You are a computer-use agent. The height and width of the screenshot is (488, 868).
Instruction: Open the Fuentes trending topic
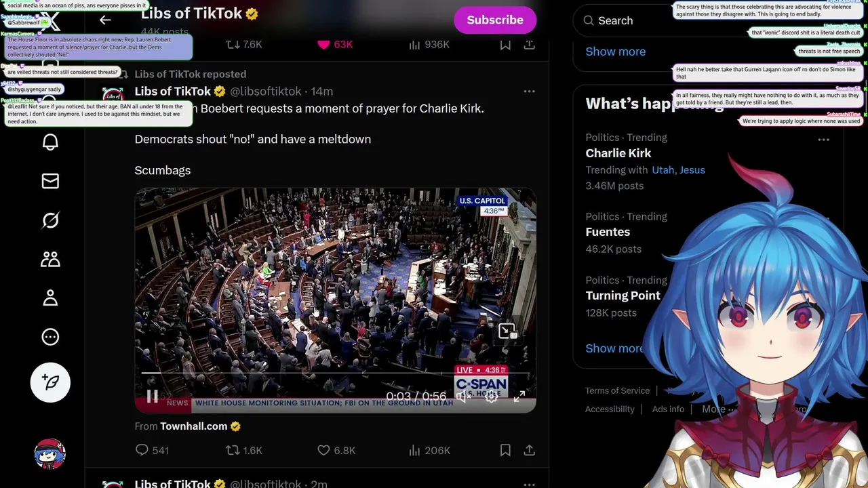[608, 232]
